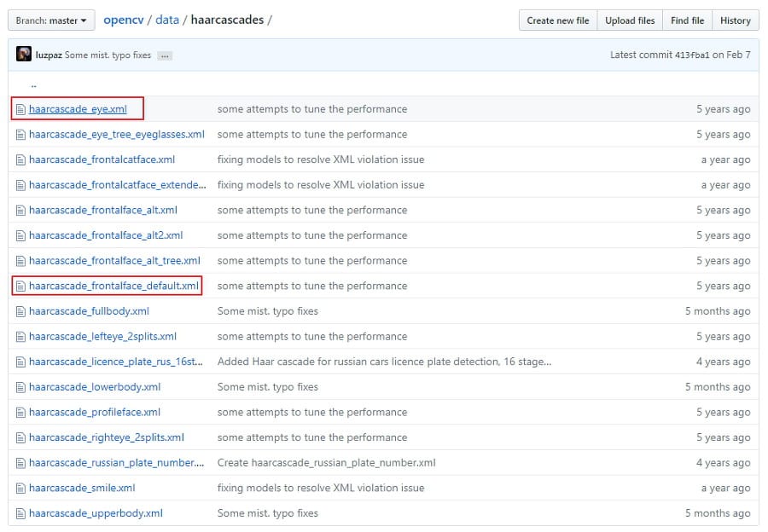Open 'Added Haar cascade for russian cars' commit
Image resolution: width=768 pixels, height=532 pixels.
click(385, 362)
